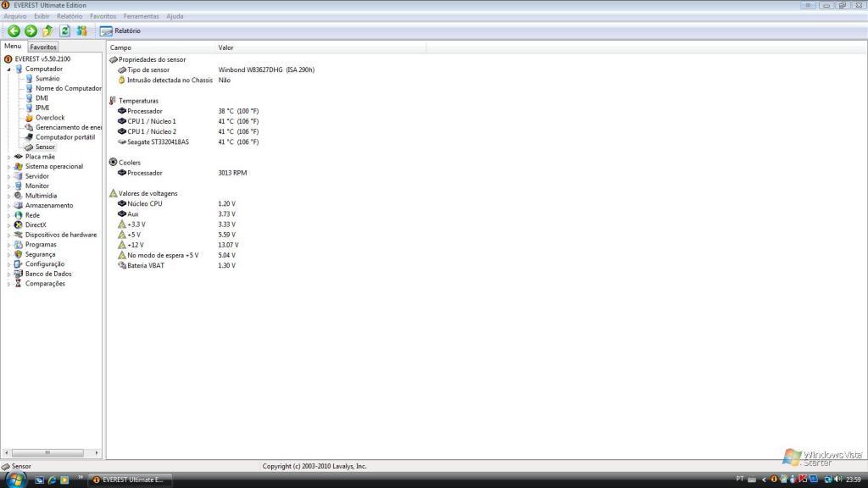The width and height of the screenshot is (868, 488).
Task: Select the Sensor tree item
Action: [x=45, y=147]
